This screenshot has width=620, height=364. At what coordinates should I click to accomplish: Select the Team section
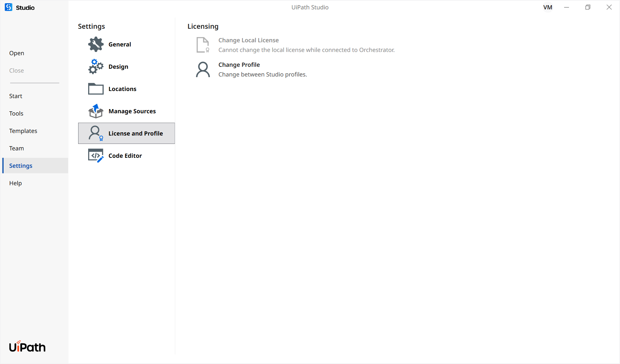(x=16, y=148)
